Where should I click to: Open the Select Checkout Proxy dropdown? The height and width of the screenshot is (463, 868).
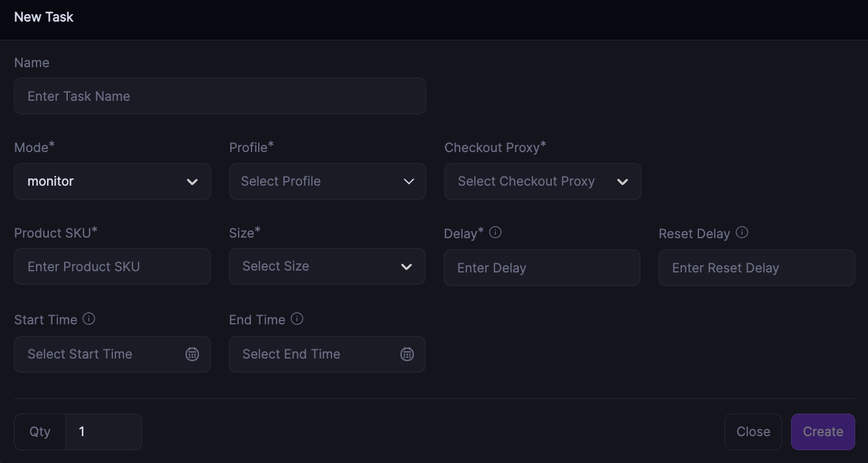pos(542,181)
